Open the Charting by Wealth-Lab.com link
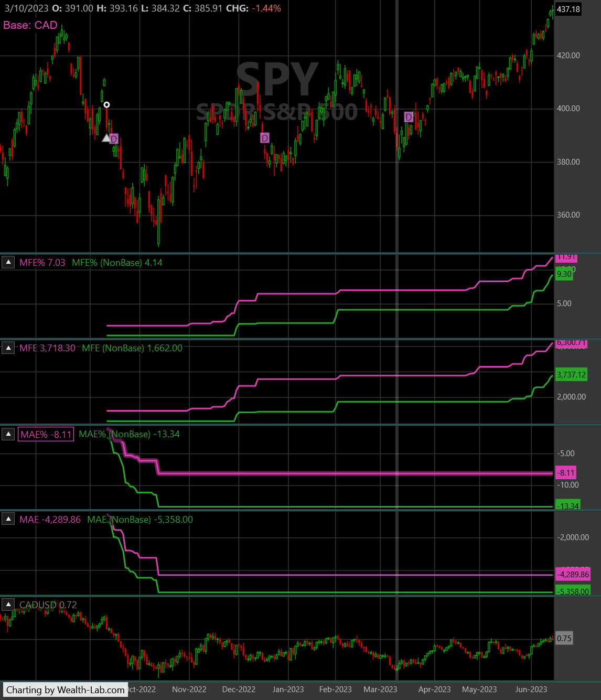Image resolution: width=601 pixels, height=700 pixels. [66, 690]
